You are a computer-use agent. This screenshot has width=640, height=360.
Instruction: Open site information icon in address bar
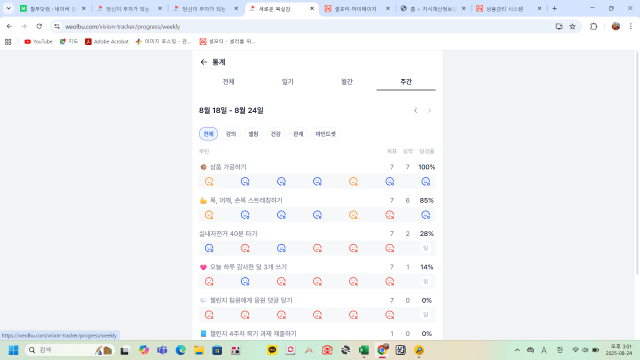click(x=57, y=27)
